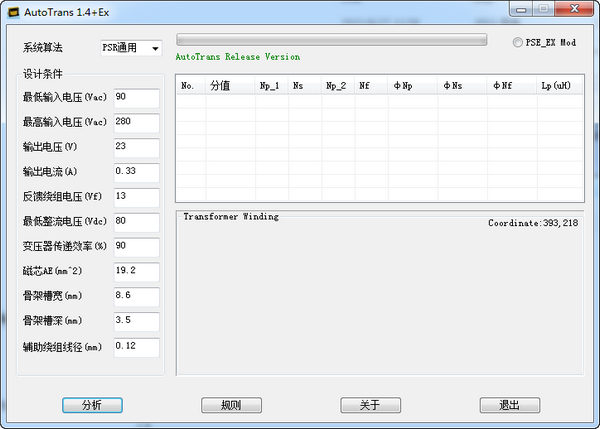This screenshot has height=429, width=600.
Task: Click the 退出 button
Action: click(x=510, y=405)
